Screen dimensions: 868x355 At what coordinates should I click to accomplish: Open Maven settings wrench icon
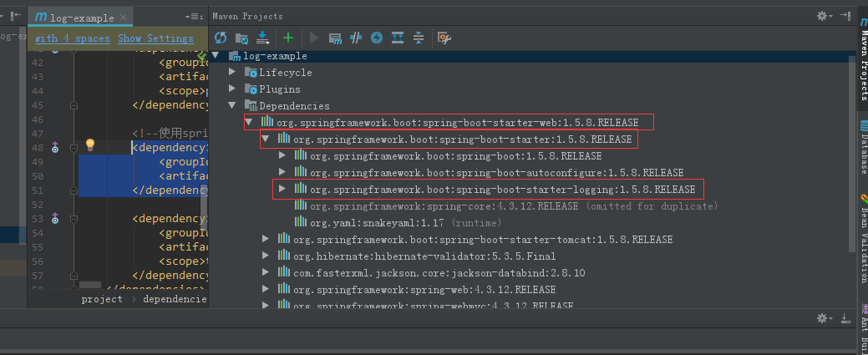pos(444,38)
